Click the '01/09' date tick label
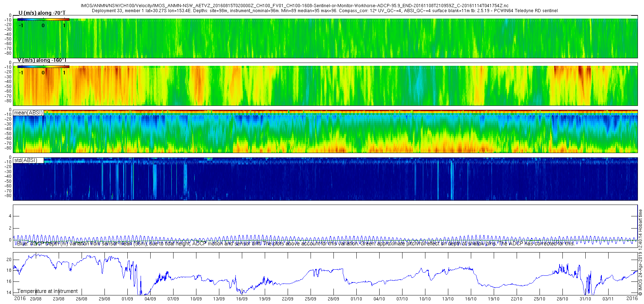Screen dimensions: 644x304 tap(127, 299)
